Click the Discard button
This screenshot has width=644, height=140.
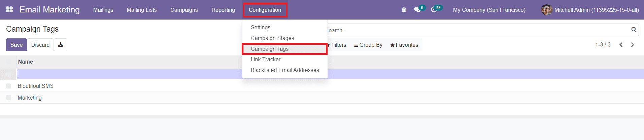click(40, 45)
